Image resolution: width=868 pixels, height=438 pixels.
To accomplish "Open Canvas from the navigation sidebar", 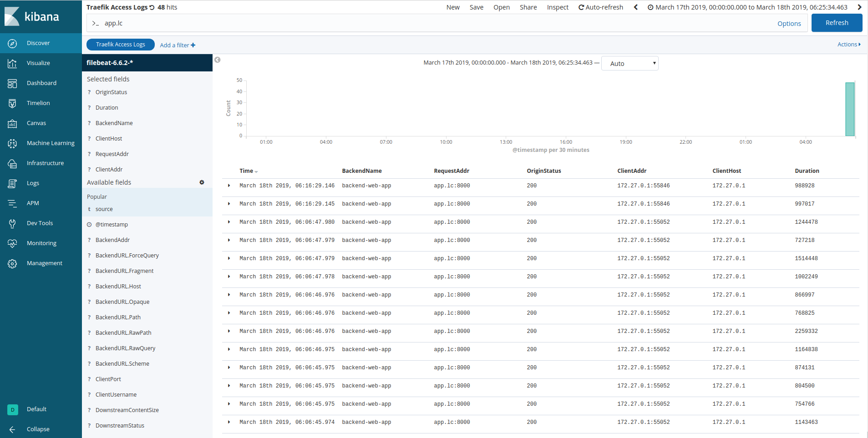I will [x=36, y=123].
